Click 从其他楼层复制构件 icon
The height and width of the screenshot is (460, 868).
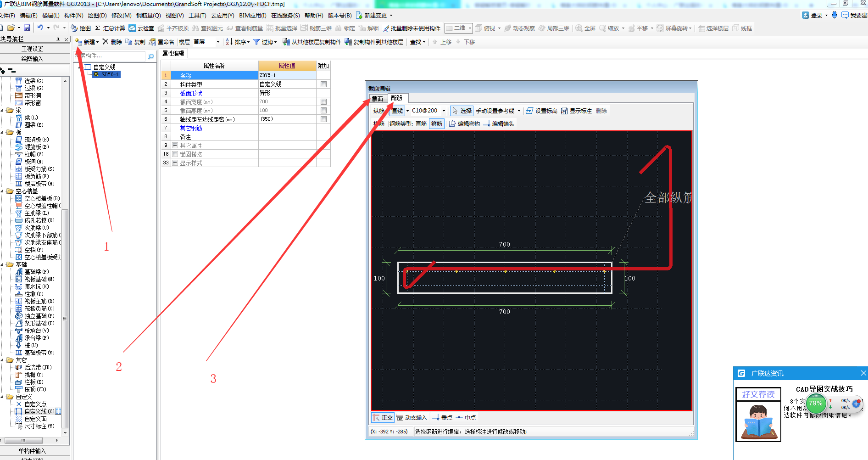coord(286,42)
